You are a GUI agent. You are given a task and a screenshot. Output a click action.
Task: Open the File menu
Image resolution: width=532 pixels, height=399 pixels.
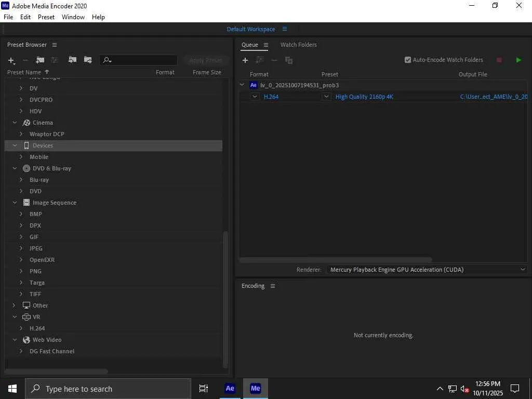(x=8, y=17)
